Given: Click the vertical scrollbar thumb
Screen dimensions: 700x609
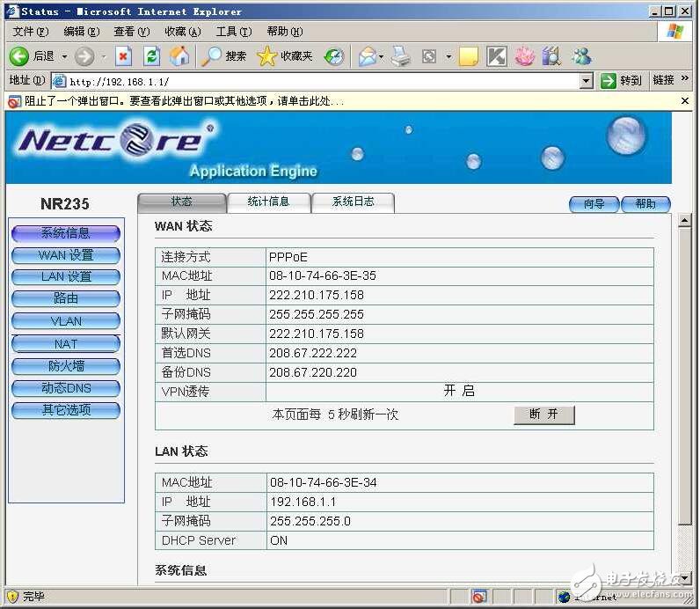Looking at the screenshot, I should 684,376.
